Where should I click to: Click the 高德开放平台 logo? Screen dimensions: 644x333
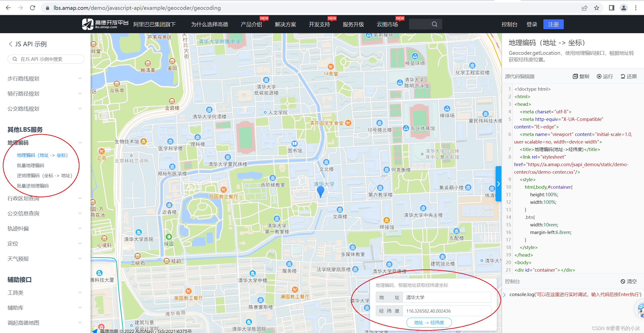point(105,24)
